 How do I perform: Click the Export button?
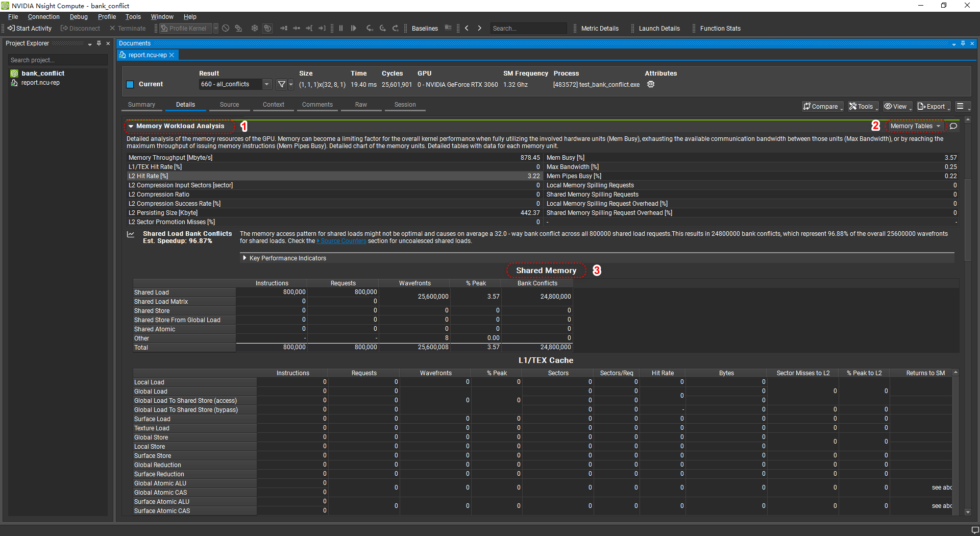933,106
